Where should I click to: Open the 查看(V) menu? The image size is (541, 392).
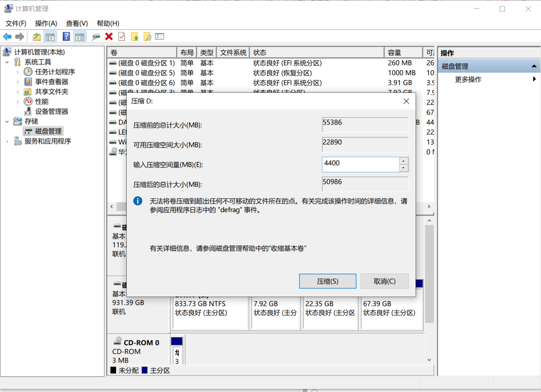click(x=77, y=23)
